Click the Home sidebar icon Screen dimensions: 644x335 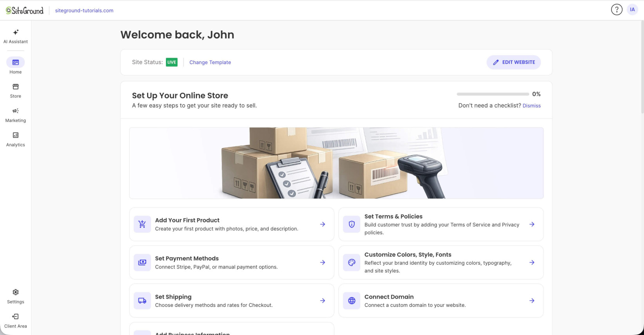click(x=16, y=62)
